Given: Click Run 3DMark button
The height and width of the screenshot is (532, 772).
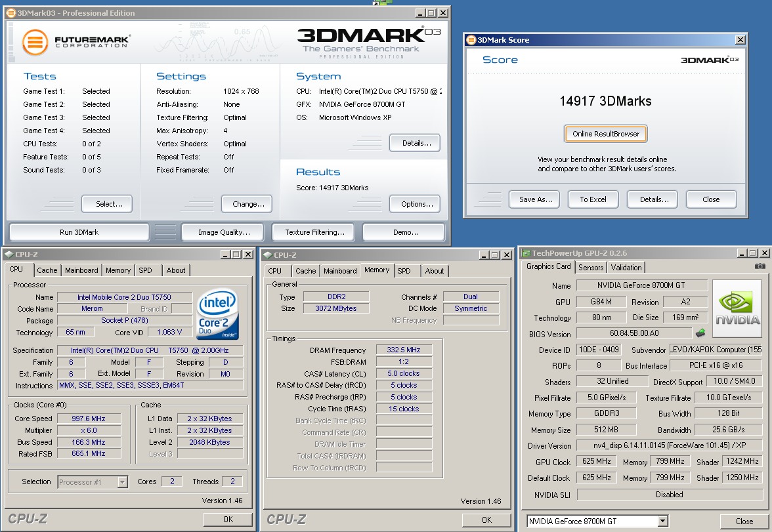Looking at the screenshot, I should click(79, 232).
